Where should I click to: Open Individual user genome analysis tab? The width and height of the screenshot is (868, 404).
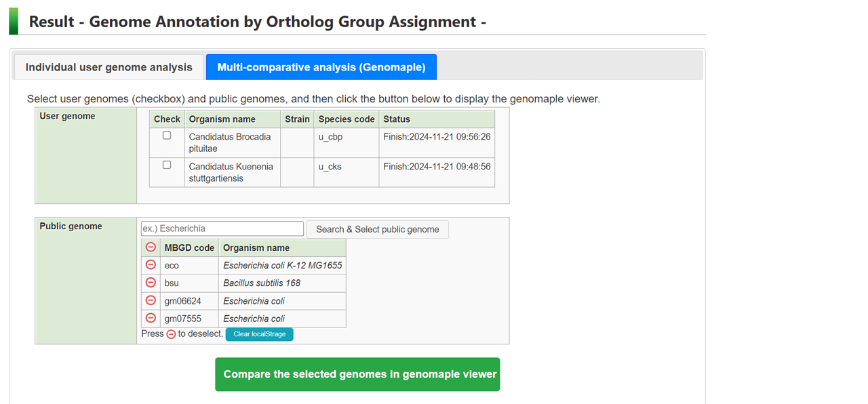point(109,67)
